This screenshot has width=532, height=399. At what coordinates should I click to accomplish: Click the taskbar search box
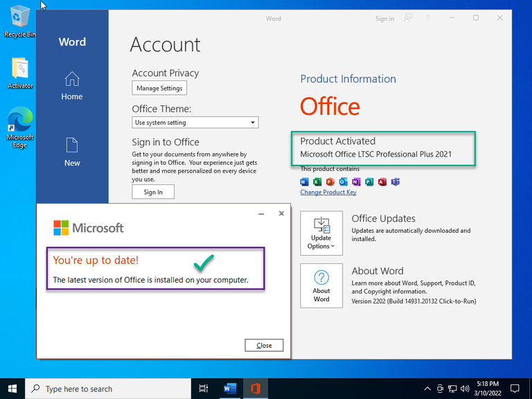(x=108, y=389)
